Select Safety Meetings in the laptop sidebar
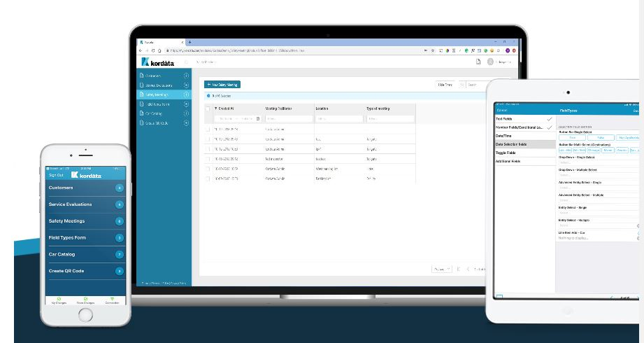The height and width of the screenshot is (343, 644). pos(157,94)
